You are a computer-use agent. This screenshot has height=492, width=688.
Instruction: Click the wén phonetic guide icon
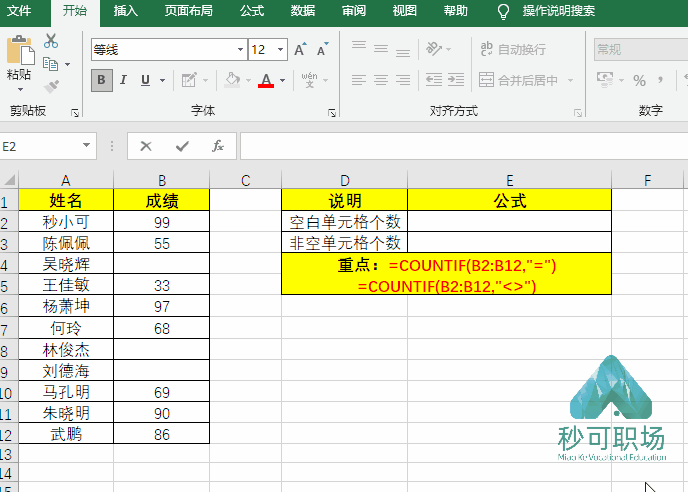309,80
